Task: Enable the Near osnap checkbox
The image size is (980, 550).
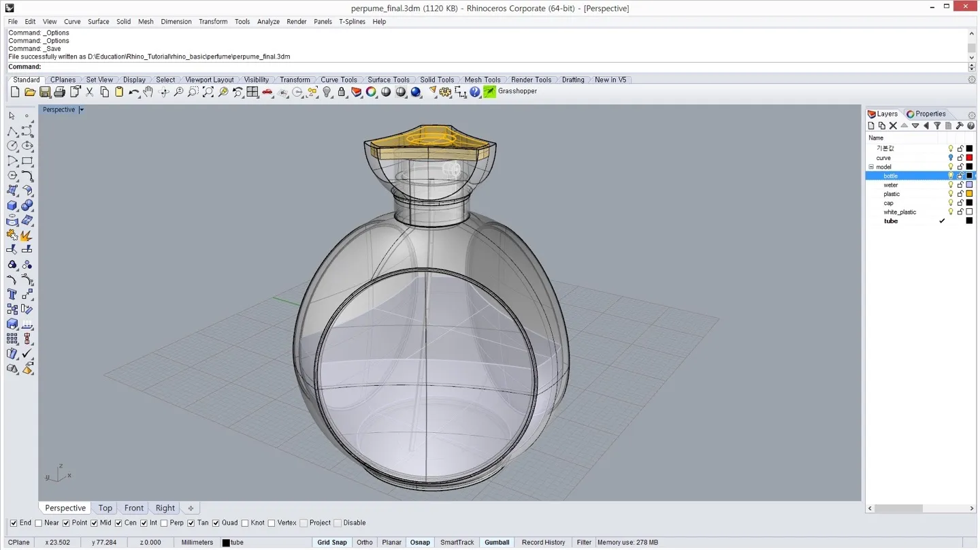Action: tap(39, 523)
